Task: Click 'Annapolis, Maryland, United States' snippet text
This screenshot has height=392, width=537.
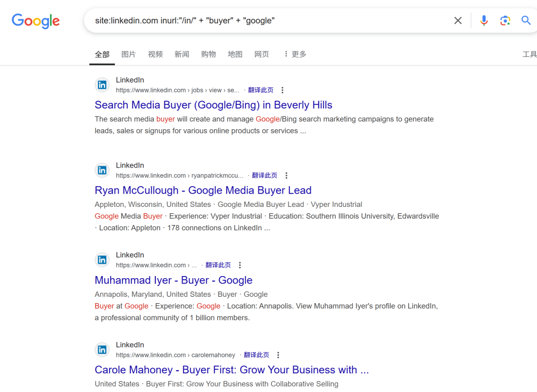Action: (x=153, y=295)
